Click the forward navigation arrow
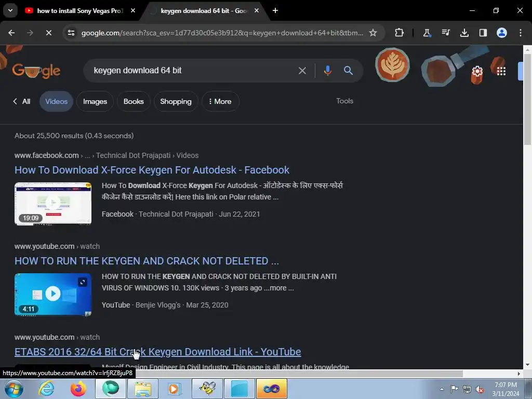The image size is (532, 399). tap(30, 33)
